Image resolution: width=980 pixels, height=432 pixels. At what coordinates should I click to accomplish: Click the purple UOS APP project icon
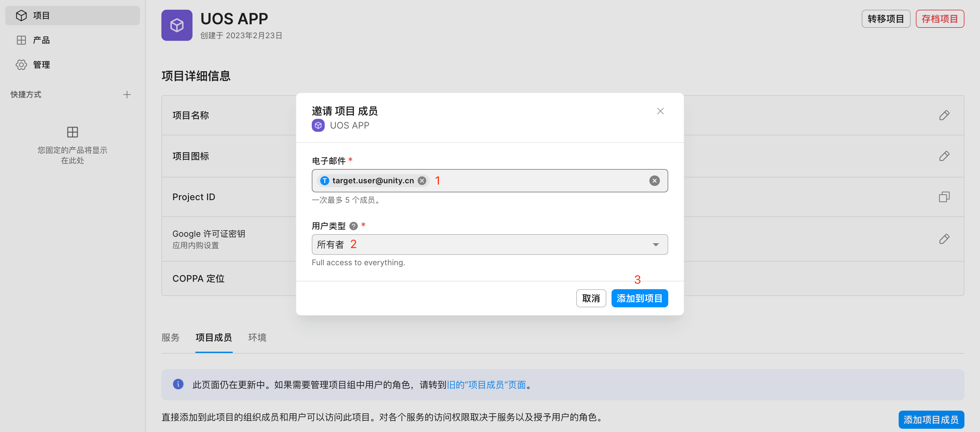pos(177,26)
